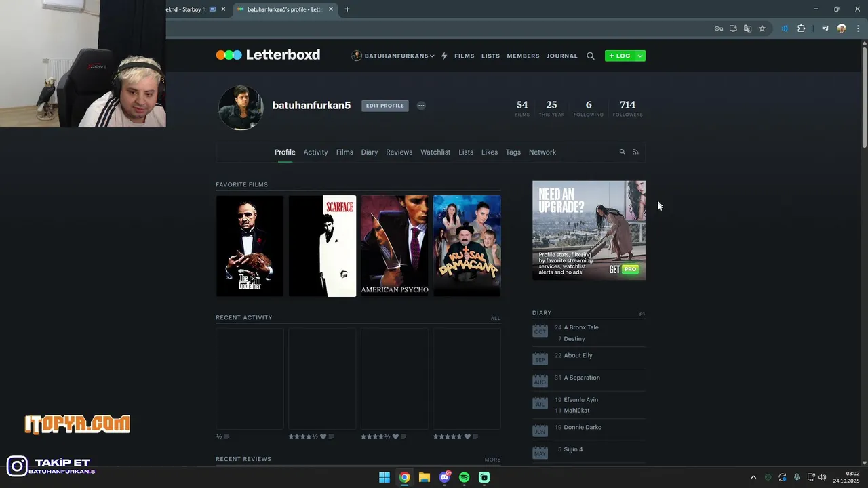Open Discord from the taskbar

[444, 477]
